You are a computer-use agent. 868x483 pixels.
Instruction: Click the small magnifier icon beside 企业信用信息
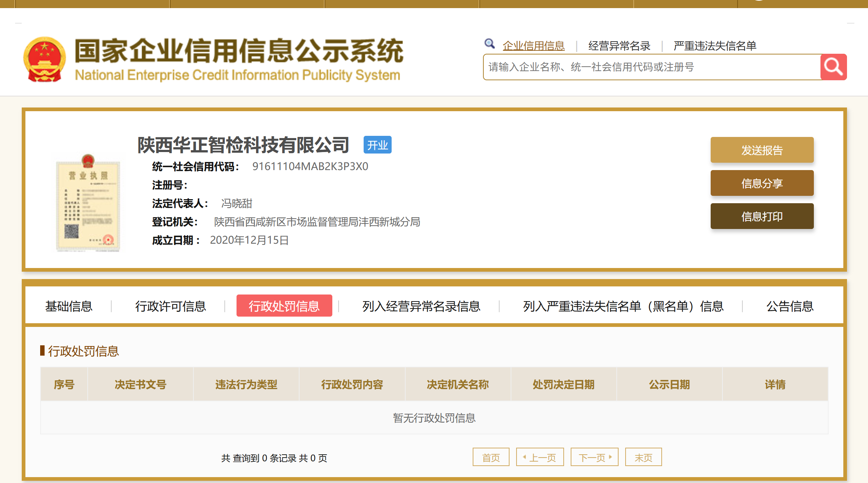click(x=489, y=44)
